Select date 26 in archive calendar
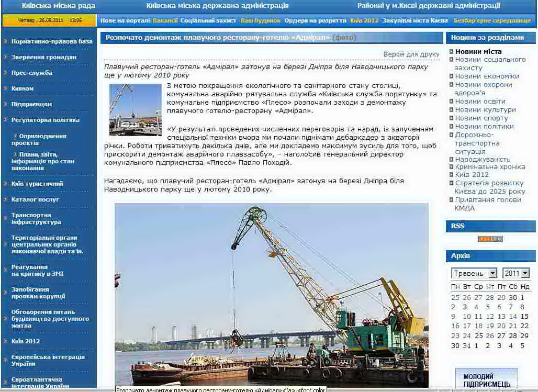Image resolution: width=538 pixels, height=392 pixels. (x=490, y=336)
